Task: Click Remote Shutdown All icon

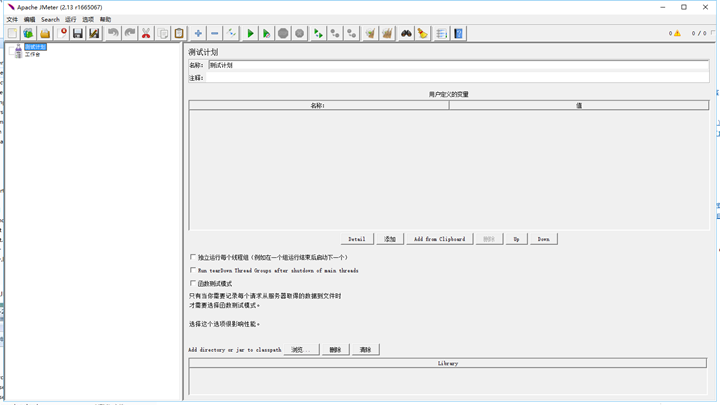Action: point(351,34)
